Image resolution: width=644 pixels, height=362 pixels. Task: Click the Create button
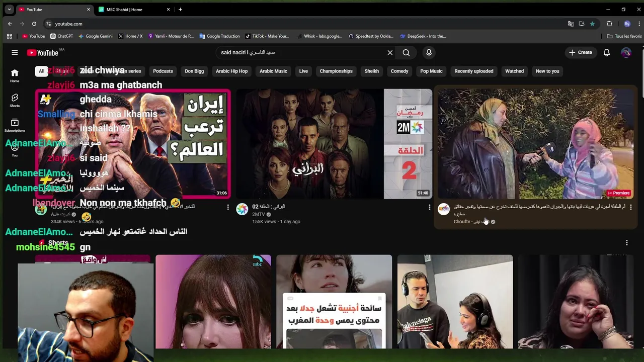pyautogui.click(x=581, y=52)
